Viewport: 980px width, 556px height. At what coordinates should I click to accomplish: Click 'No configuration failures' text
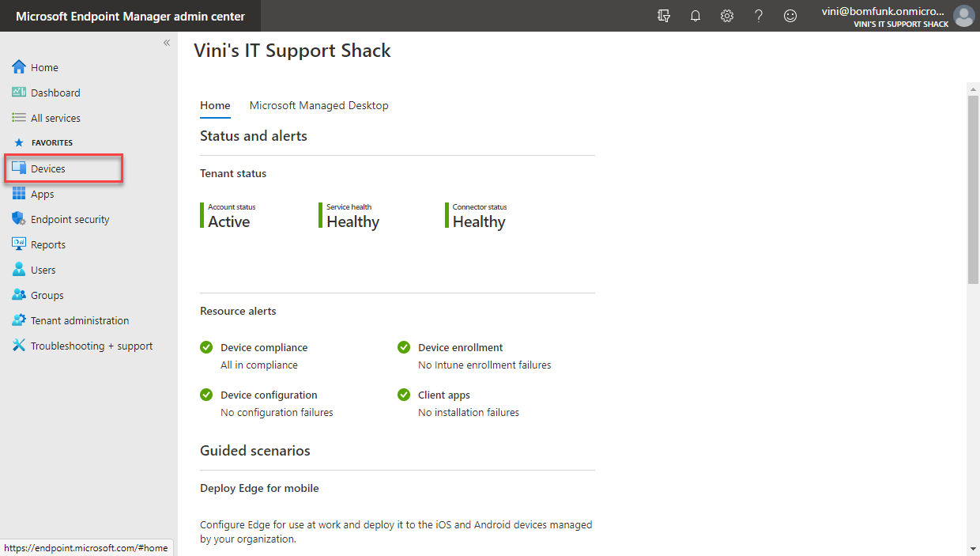[277, 412]
